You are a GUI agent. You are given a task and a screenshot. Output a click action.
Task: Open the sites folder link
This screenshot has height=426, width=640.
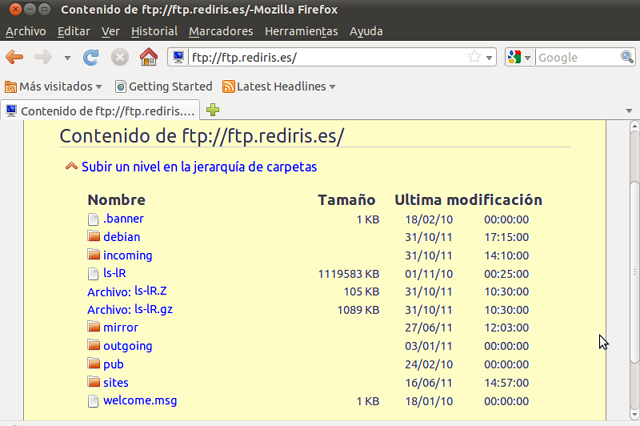[116, 383]
